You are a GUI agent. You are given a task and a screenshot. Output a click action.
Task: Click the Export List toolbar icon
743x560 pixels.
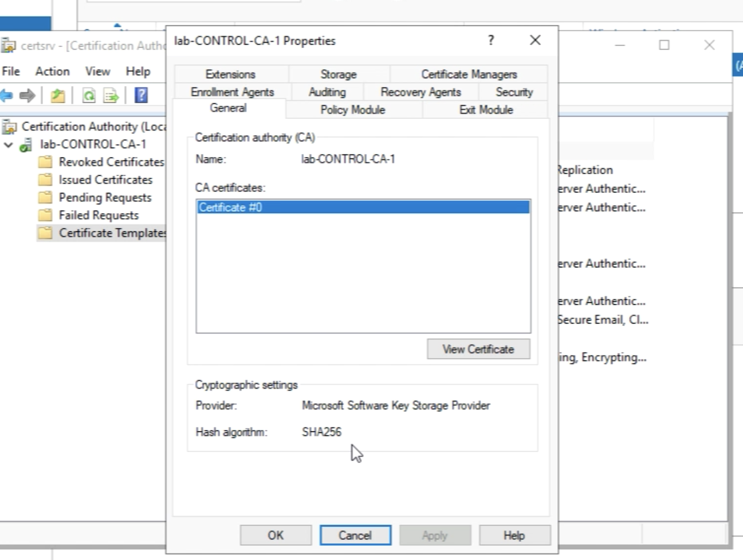pos(111,95)
